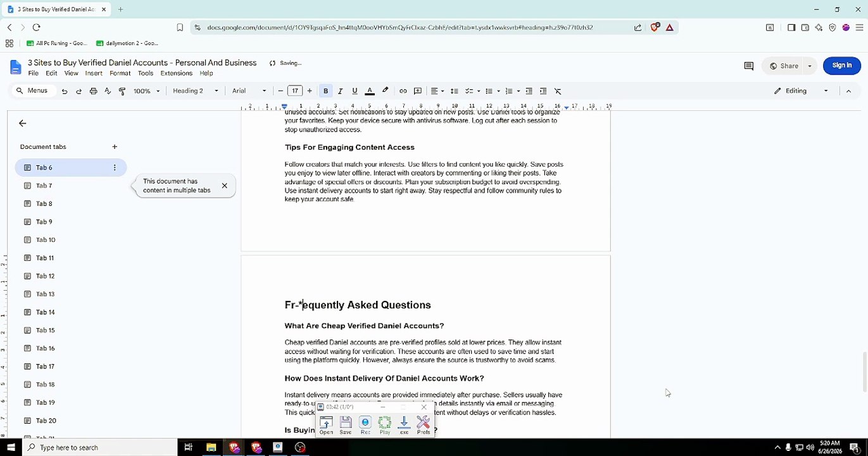
Task: Open the text alignment dropdown
Action: point(437,91)
